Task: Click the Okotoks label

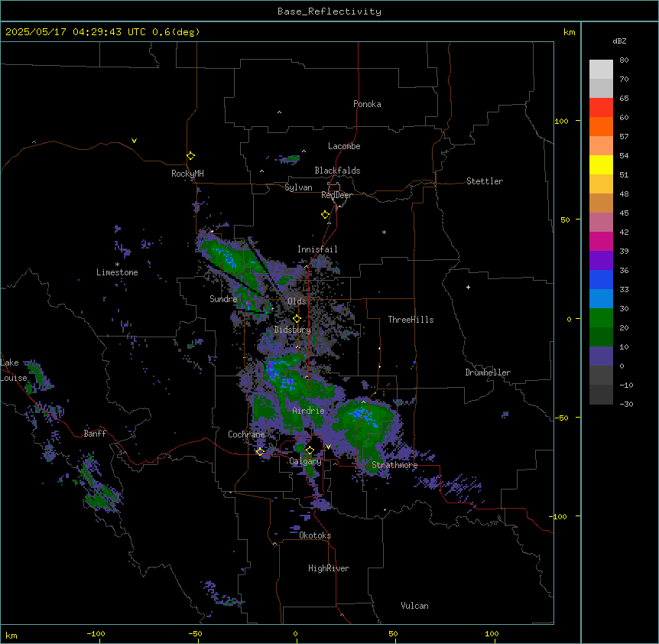Action: [x=315, y=535]
